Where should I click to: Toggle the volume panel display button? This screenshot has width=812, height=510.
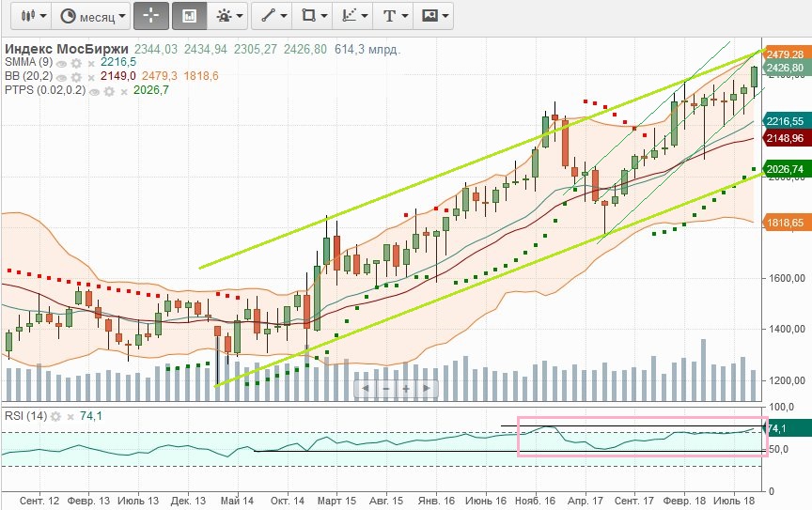tap(190, 16)
